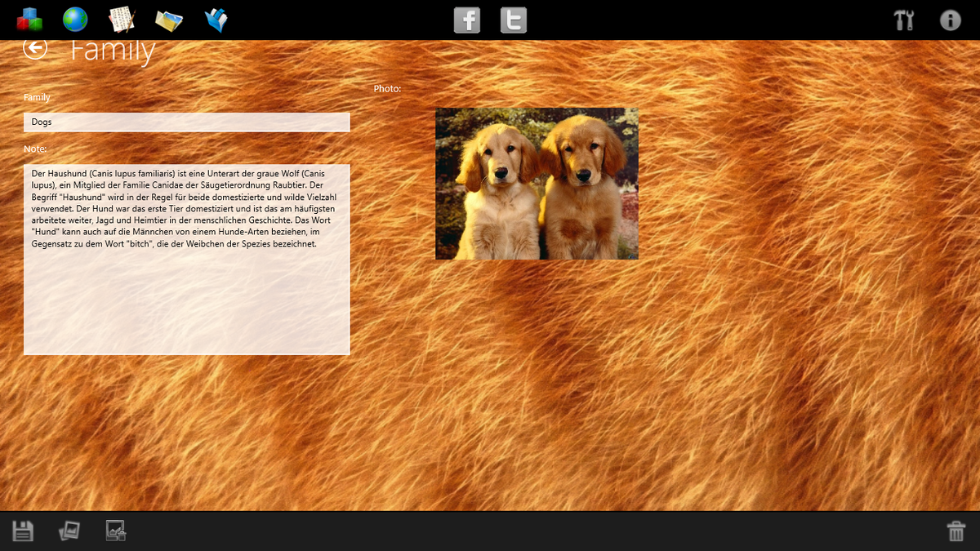Screen dimensions: 980x551
Task: Click inside the Note text area
Action: pos(187,260)
